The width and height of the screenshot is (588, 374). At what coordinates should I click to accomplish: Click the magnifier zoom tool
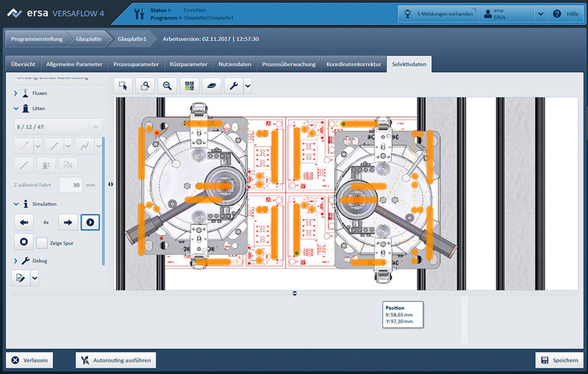coord(168,86)
